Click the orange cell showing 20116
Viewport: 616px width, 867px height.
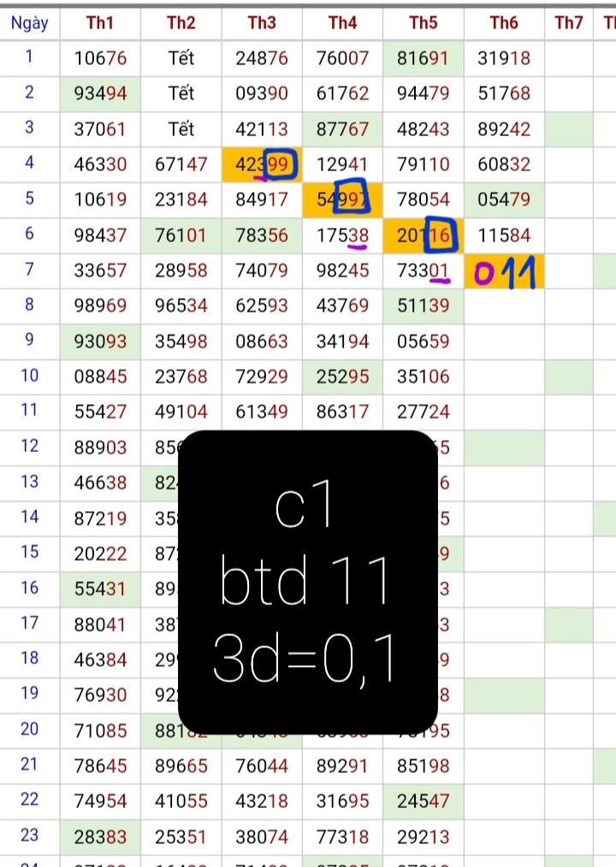423,235
